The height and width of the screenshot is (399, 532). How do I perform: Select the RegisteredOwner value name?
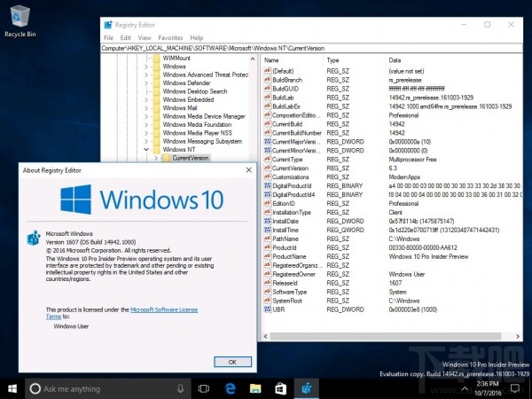point(293,274)
